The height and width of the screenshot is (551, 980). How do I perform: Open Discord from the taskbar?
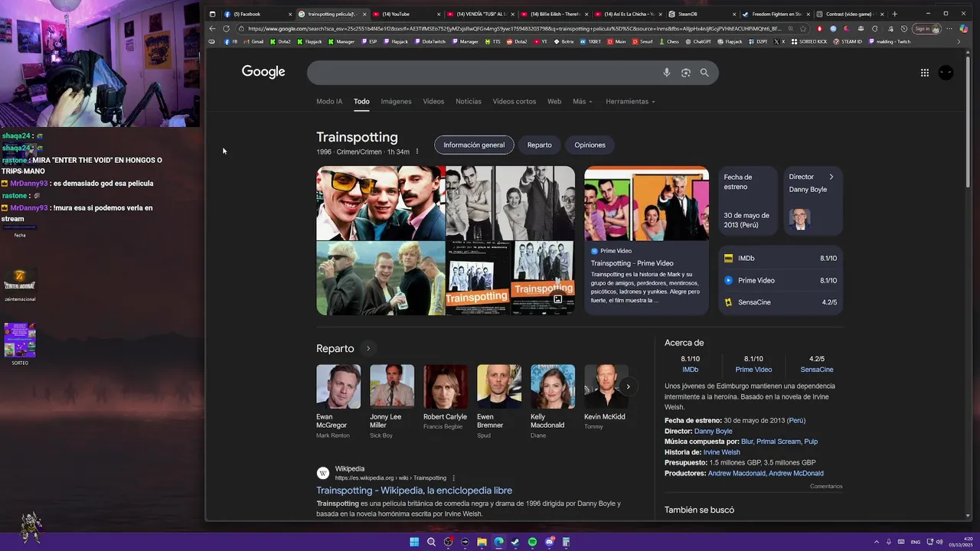pyautogui.click(x=549, y=542)
